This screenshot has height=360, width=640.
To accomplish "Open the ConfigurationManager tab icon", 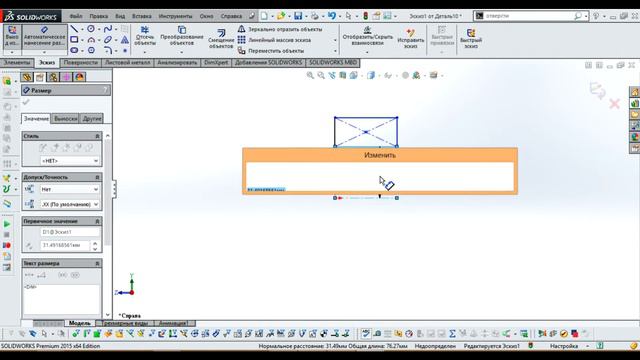I will [53, 77].
